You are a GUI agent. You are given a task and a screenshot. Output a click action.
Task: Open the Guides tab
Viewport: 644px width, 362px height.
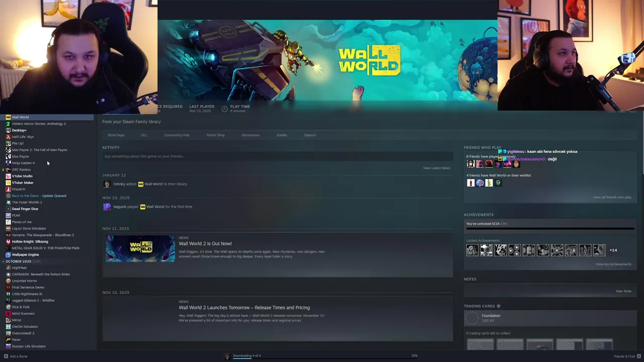[282, 135]
